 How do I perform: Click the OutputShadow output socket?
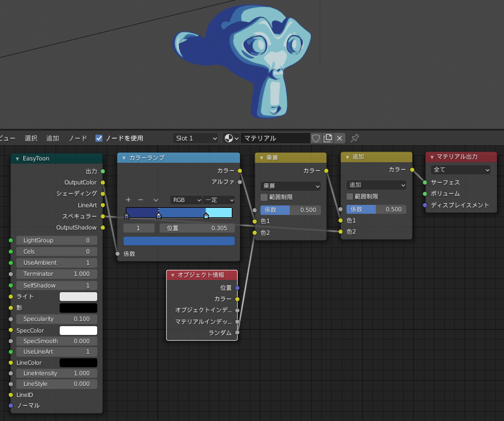coord(103,227)
